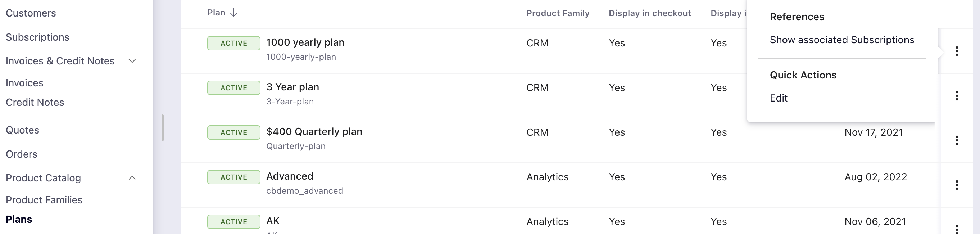Open the 1000 yearly plan entry
The height and width of the screenshot is (234, 980).
pos(305,42)
